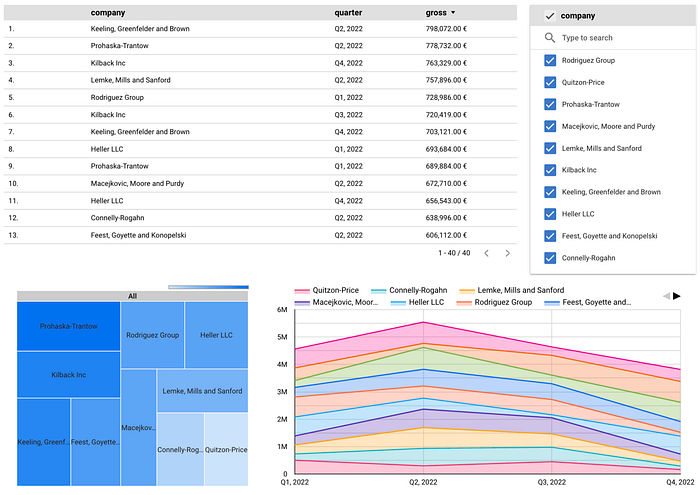Viewport: 700px width, 495px height.
Task: Show previous legend entries with left arrow
Action: click(x=667, y=296)
